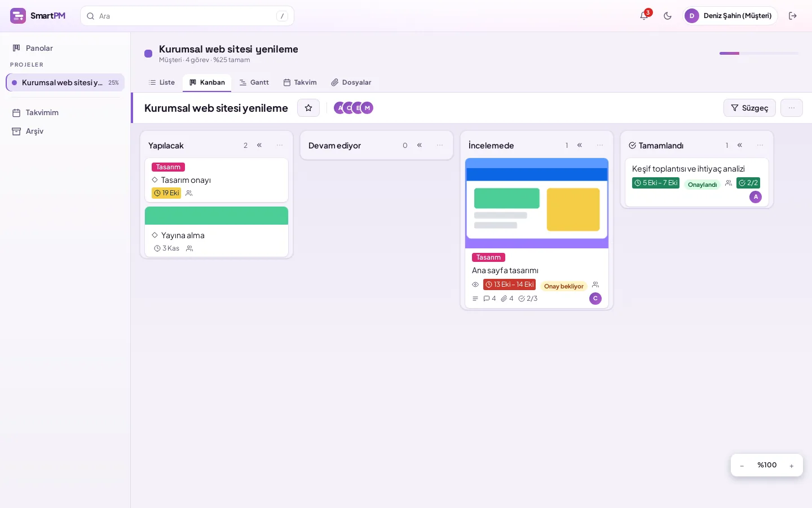Viewport: 812px width, 508px height.
Task: Star the Kurumsal web sitesi yenileme board
Action: [x=308, y=108]
